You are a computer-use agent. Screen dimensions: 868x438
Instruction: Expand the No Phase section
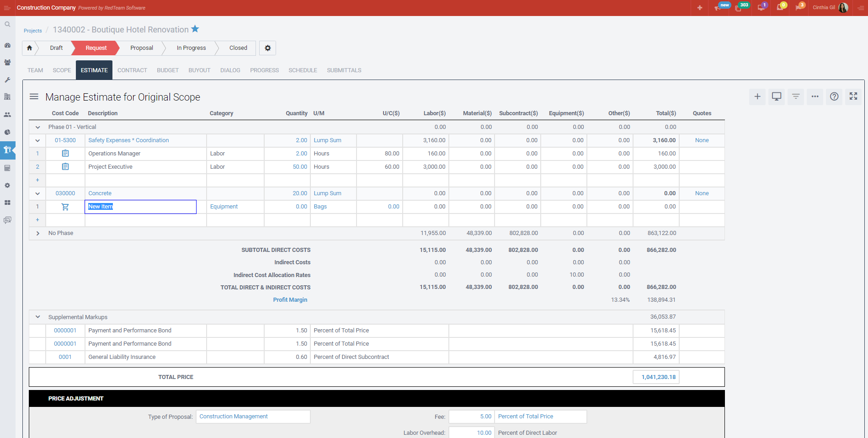(x=37, y=233)
